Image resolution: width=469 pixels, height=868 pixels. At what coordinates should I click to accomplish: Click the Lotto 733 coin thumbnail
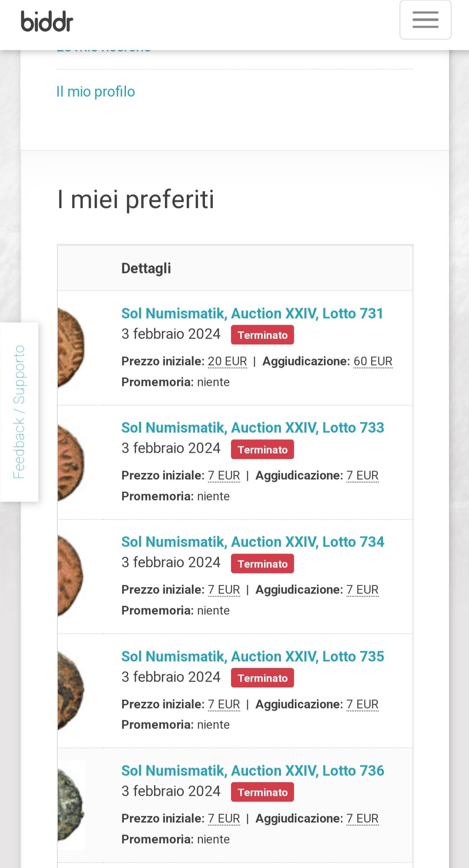[x=71, y=462]
